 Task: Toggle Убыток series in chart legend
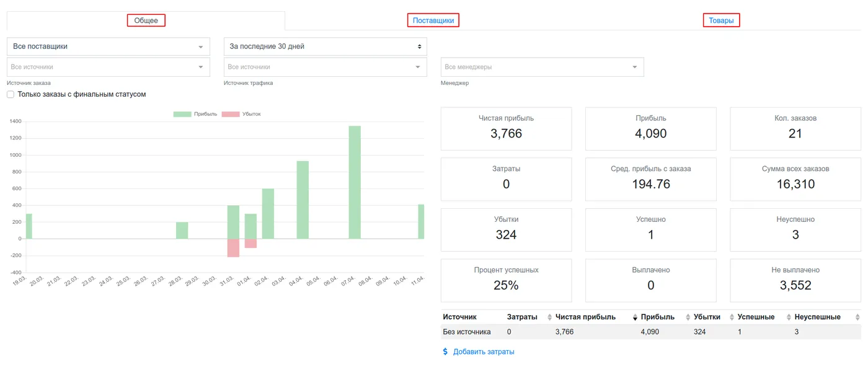coord(241,114)
